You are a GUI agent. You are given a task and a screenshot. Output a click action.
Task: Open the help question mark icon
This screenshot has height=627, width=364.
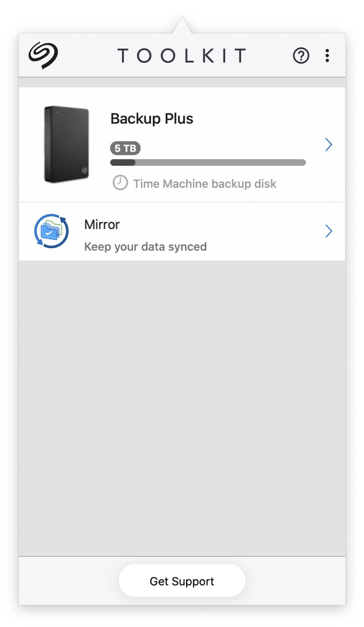click(301, 56)
